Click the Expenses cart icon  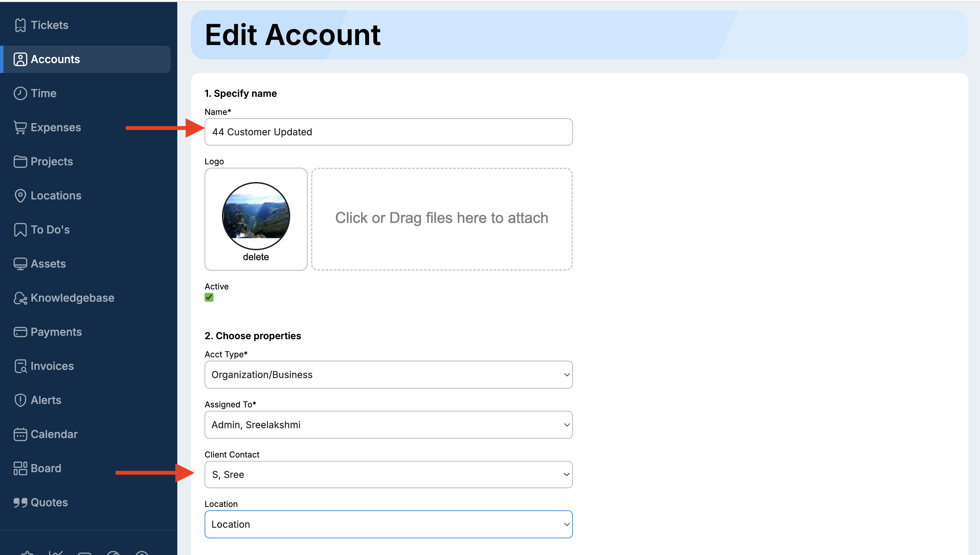point(20,127)
